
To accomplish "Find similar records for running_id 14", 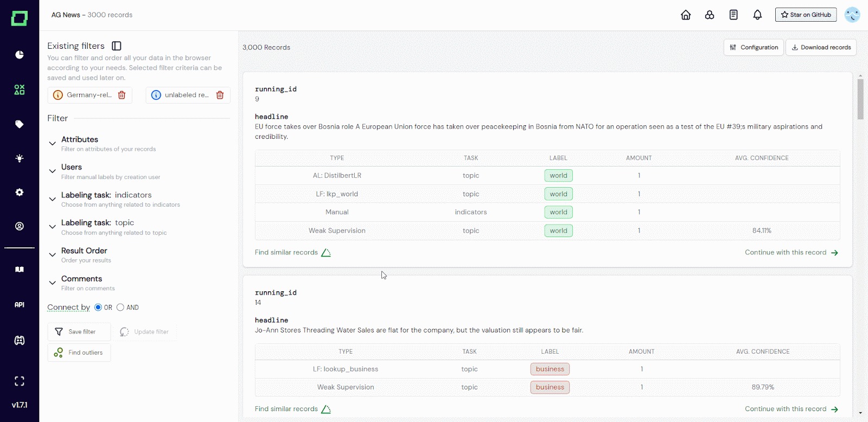I will 293,409.
